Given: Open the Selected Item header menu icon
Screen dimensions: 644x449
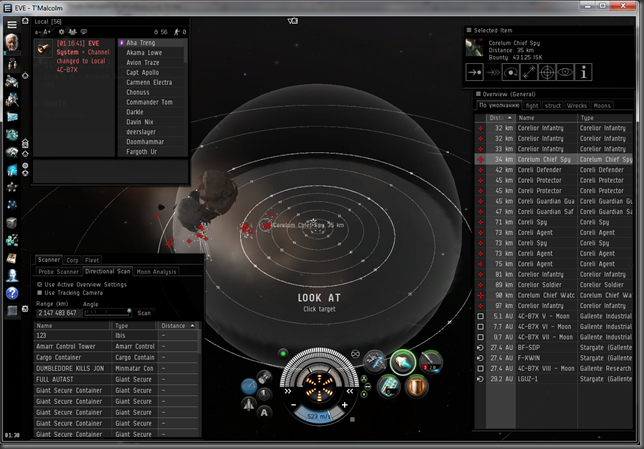Looking at the screenshot, I should pyautogui.click(x=469, y=30).
